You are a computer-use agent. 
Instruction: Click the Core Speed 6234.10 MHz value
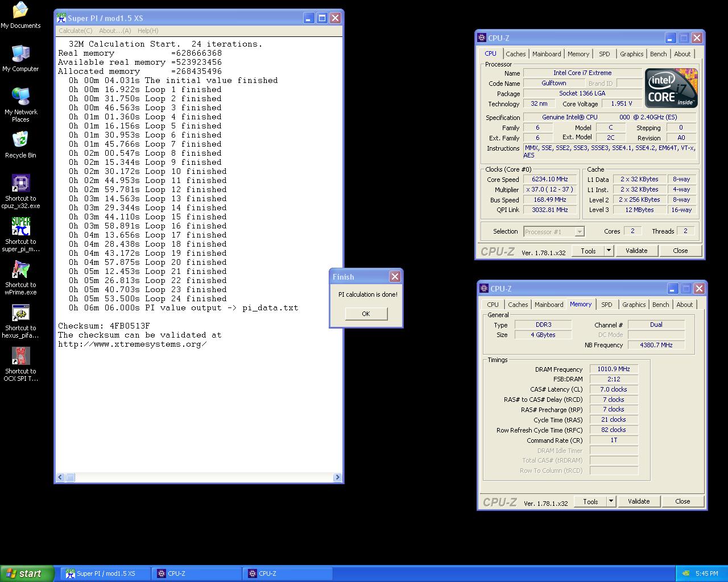pyautogui.click(x=550, y=179)
